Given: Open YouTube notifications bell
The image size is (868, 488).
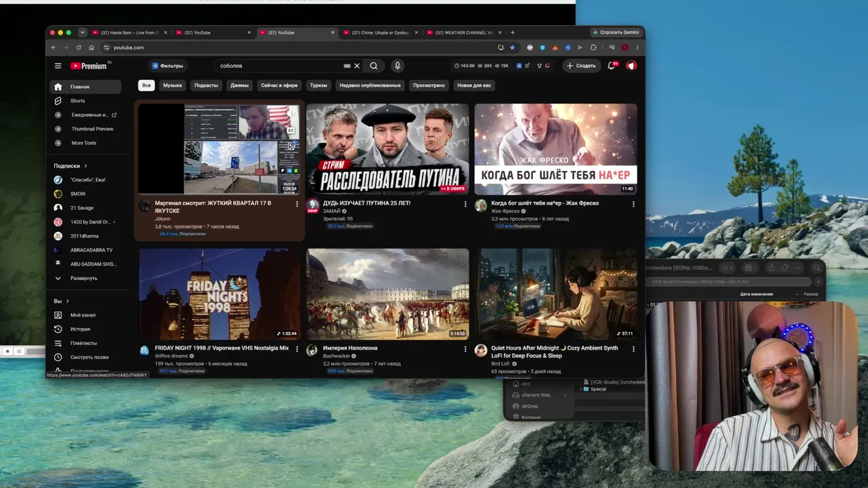Looking at the screenshot, I should click(x=611, y=66).
